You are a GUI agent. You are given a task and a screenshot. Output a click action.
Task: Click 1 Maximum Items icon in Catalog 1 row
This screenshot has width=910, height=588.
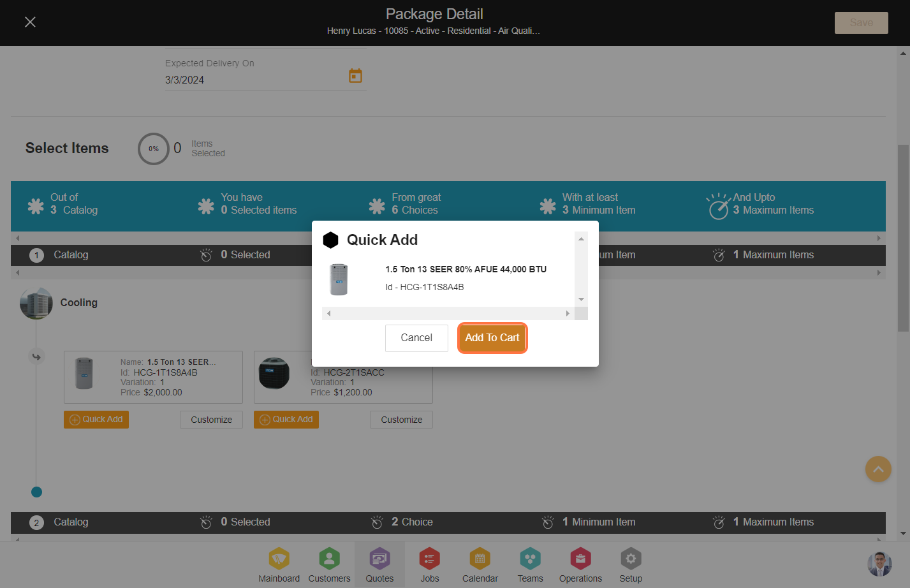coord(719,255)
